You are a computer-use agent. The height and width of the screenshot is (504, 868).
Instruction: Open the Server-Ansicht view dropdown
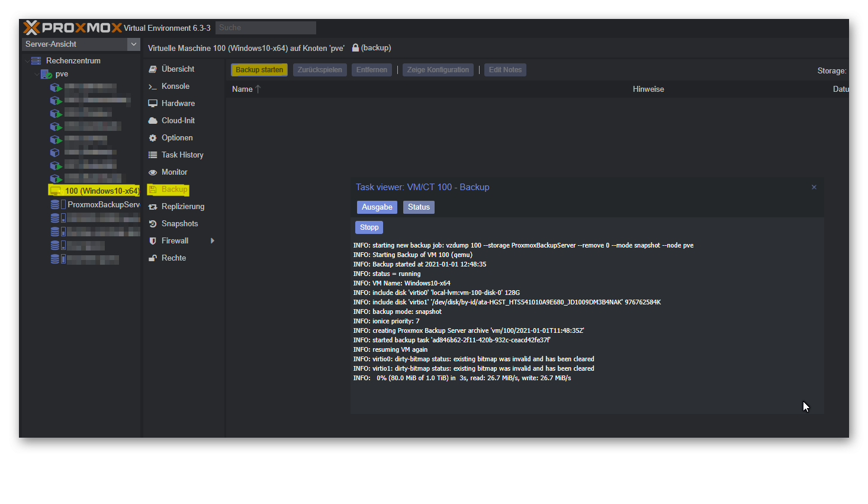tap(134, 44)
